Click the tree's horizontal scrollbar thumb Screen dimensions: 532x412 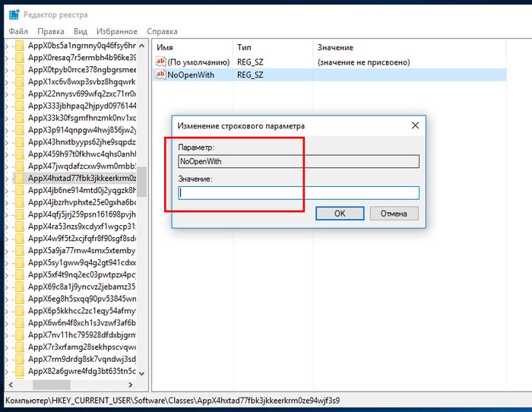(x=52, y=385)
